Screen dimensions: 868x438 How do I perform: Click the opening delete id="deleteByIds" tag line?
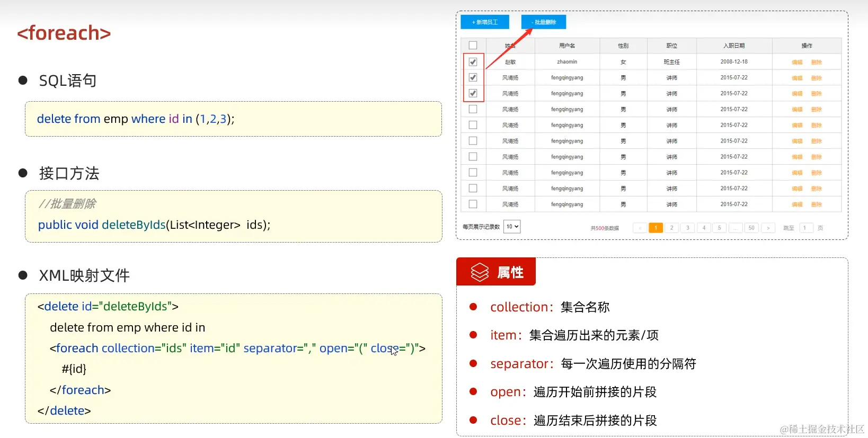[108, 306]
